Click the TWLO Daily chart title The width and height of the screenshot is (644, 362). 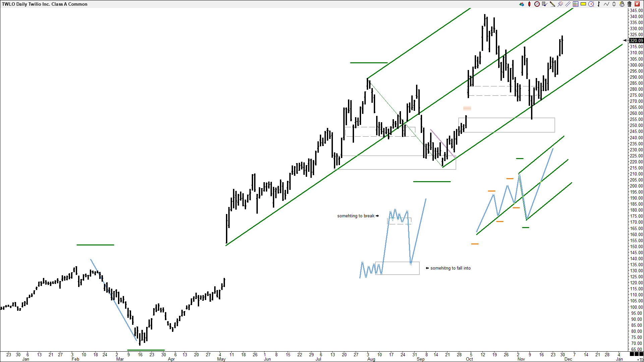coord(45,4)
